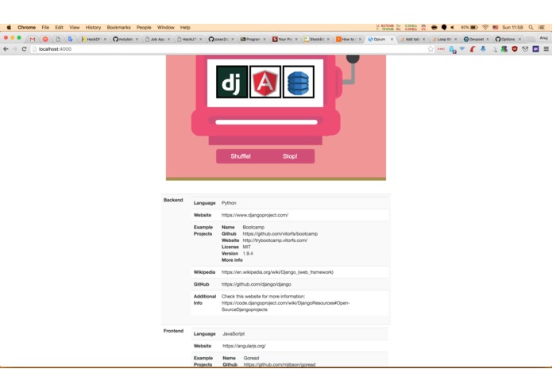552x392 pixels.
Task: Open http://trybootcamp.vitorfs.com/ link
Action: click(x=275, y=240)
